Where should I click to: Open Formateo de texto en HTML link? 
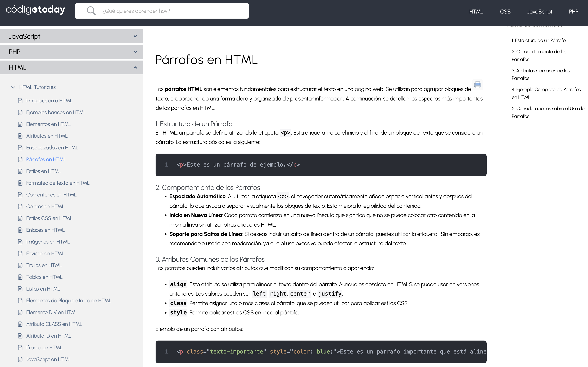click(58, 183)
